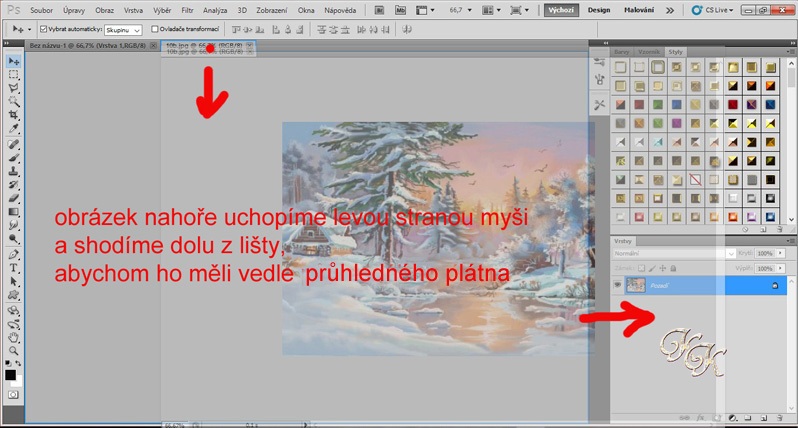The height and width of the screenshot is (428, 798).
Task: Select the Pozadí layer thumbnail
Action: (636, 285)
